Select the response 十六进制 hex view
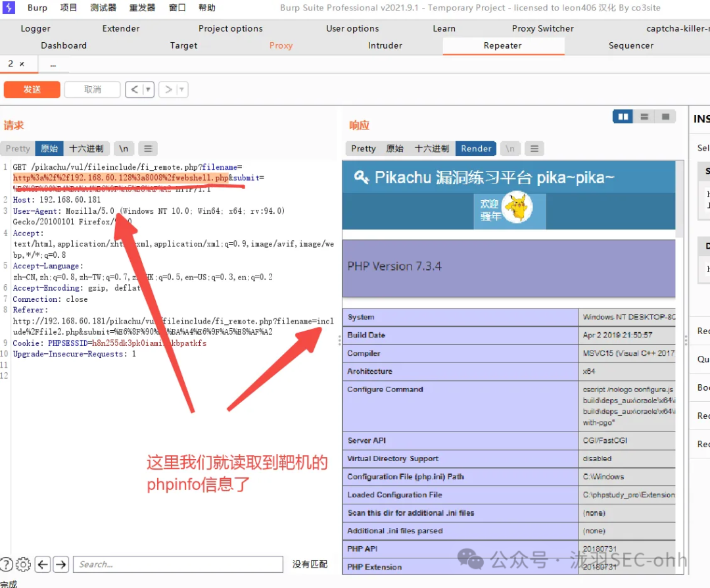 (431, 149)
